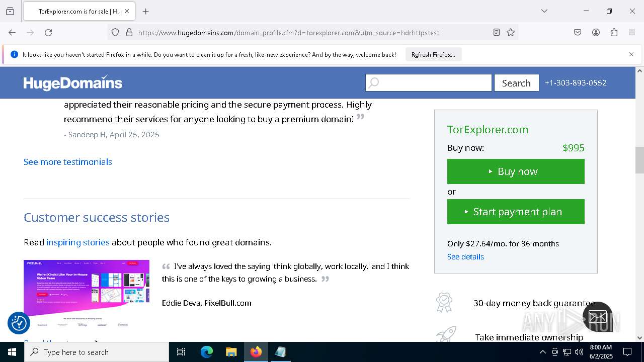Select the Sandeep H, April 25, 2025 text

coord(114,135)
